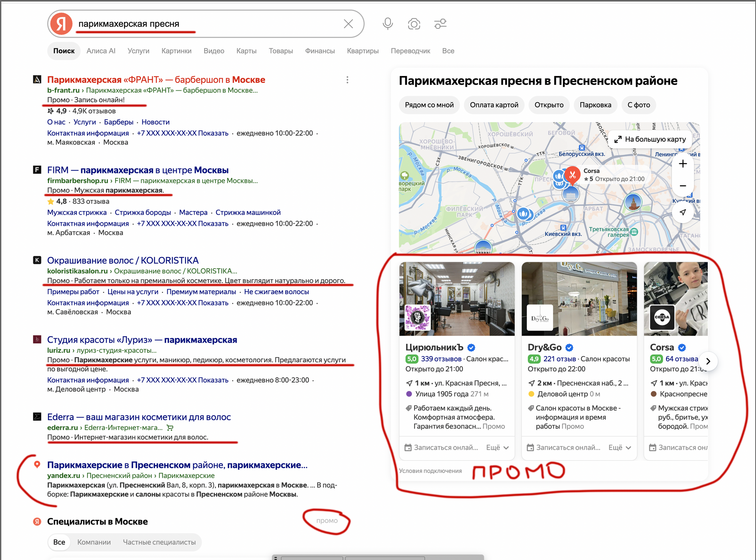Switch to the Картинки tab
Screen dimensions: 756x560
click(176, 51)
